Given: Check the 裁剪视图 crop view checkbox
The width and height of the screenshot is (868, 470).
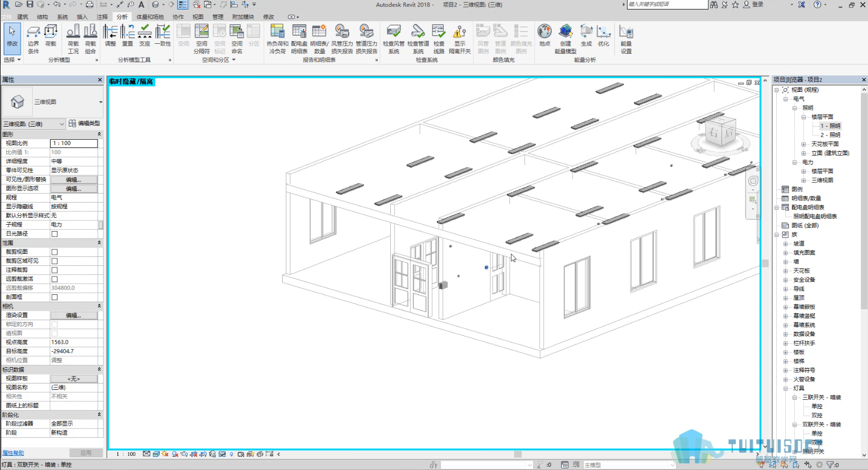Looking at the screenshot, I should (54, 252).
